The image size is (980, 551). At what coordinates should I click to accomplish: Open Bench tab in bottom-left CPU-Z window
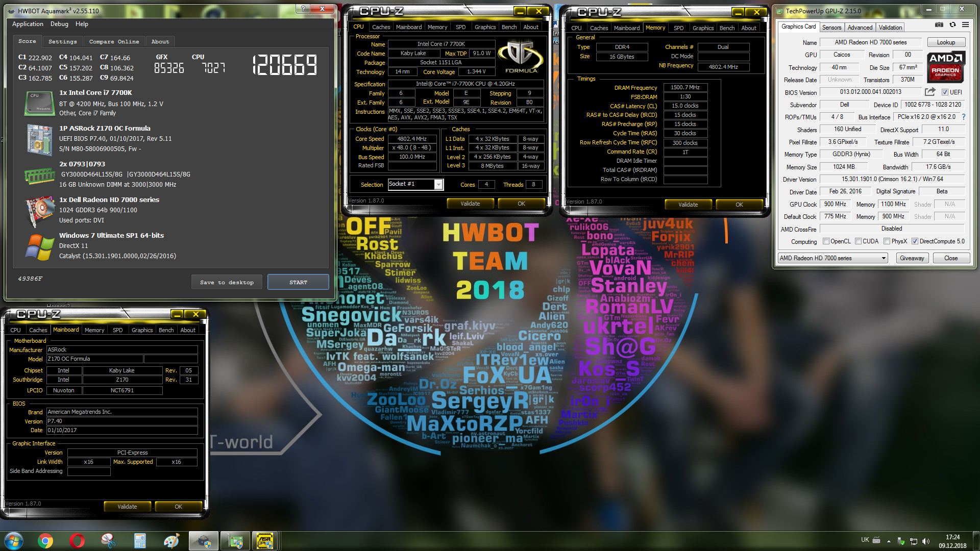(166, 330)
